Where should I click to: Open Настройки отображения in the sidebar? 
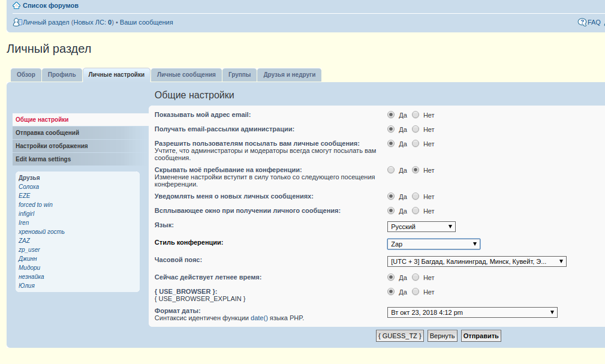coord(52,146)
